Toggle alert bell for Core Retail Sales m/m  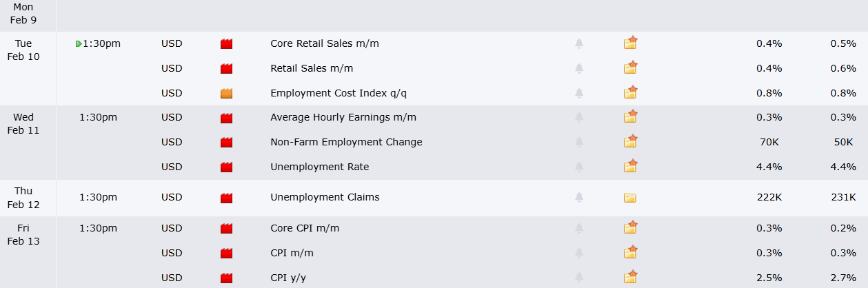pos(579,44)
